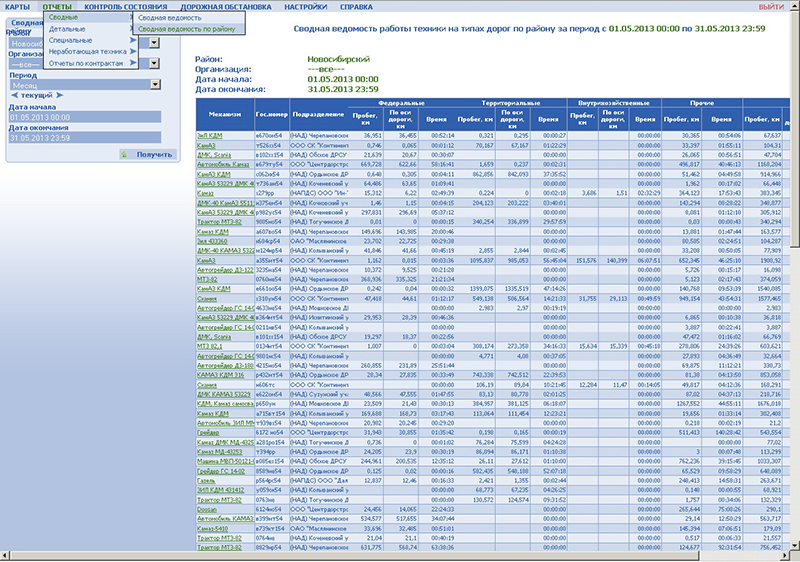Click the right arrow of horizontal scrollbar

(787, 555)
